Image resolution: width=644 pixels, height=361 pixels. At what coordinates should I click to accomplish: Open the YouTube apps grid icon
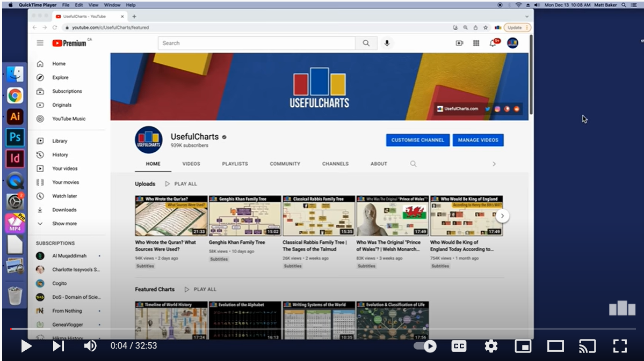(x=476, y=43)
